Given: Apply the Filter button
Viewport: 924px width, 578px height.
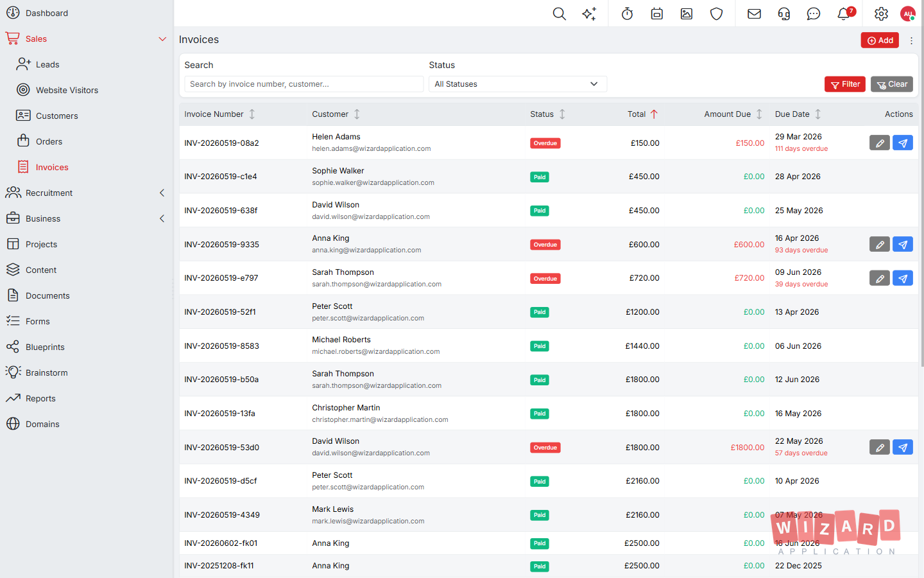Looking at the screenshot, I should click(845, 85).
